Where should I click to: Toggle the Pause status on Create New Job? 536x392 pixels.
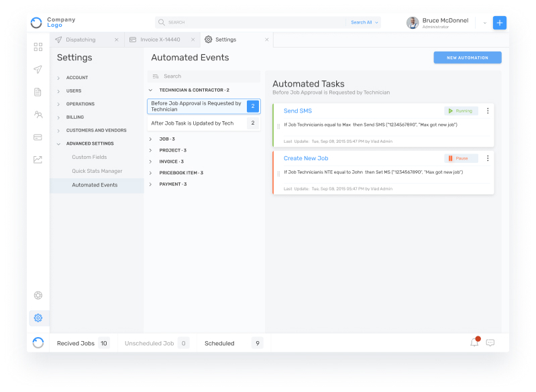coord(461,158)
